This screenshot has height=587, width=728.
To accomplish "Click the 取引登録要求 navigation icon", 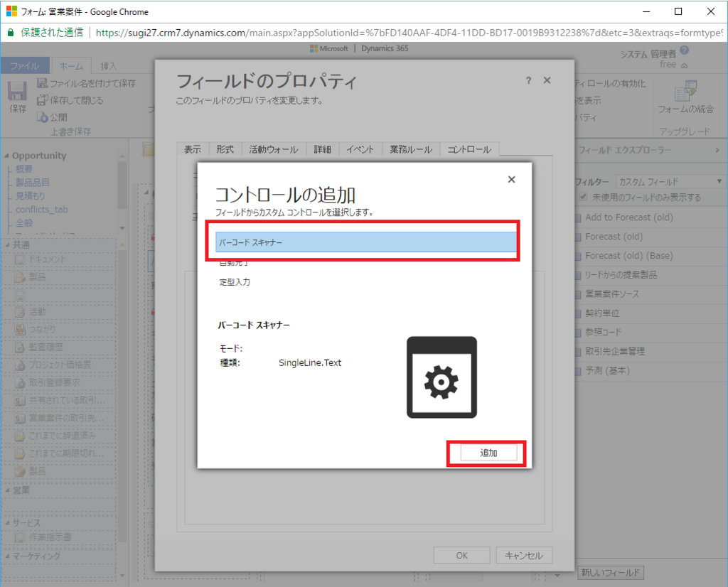I will [x=19, y=383].
